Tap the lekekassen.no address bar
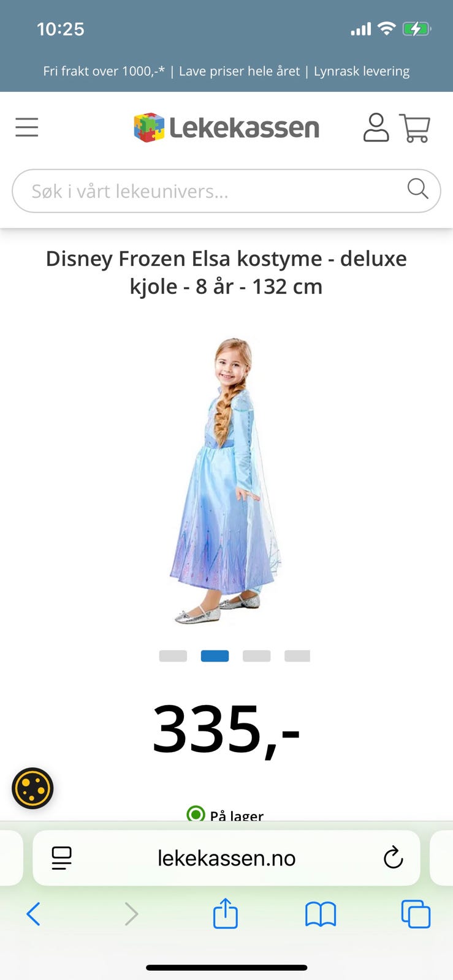This screenshot has width=453, height=980. coord(226,858)
